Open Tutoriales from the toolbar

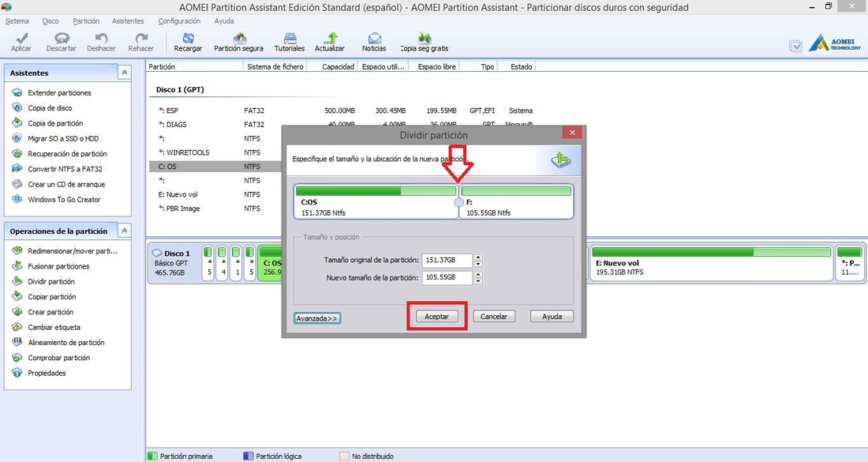[290, 42]
